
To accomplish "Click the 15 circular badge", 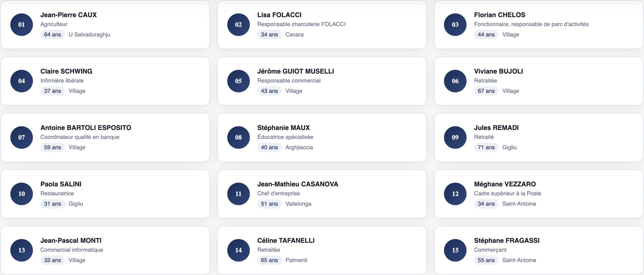I will [x=455, y=250].
